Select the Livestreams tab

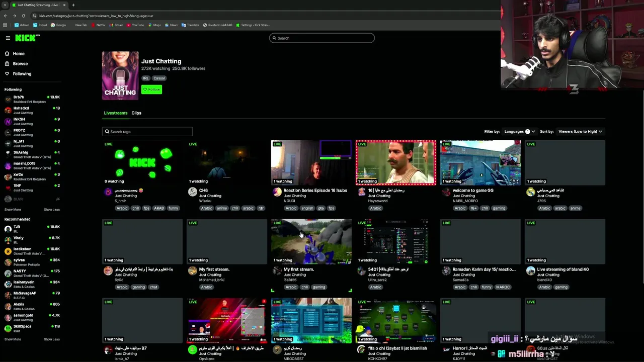point(116,113)
